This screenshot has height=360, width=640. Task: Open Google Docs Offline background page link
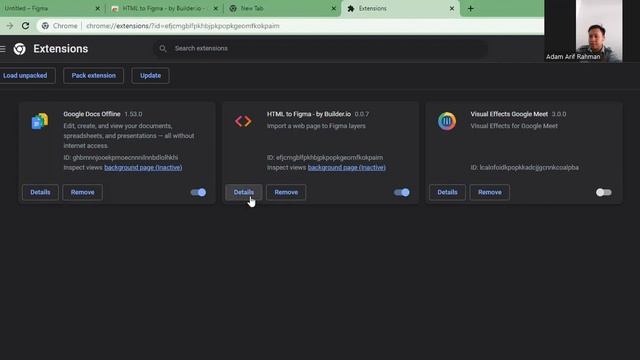click(143, 167)
